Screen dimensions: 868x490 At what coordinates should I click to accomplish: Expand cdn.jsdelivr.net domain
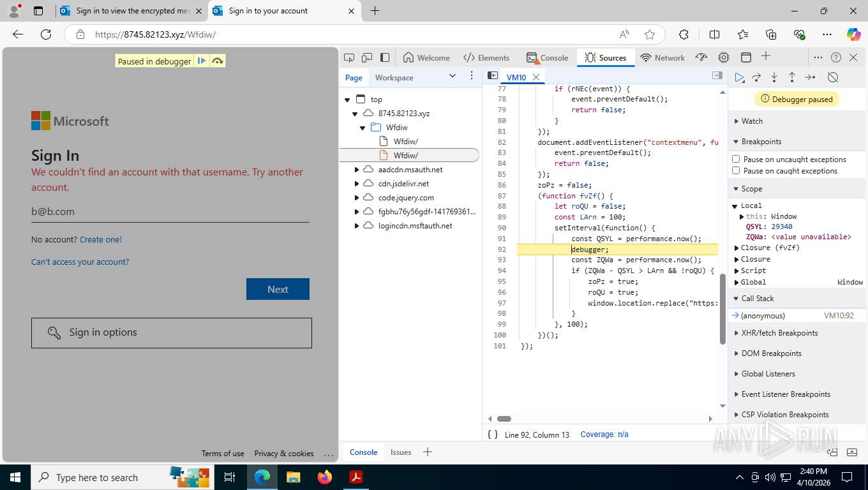tap(356, 184)
